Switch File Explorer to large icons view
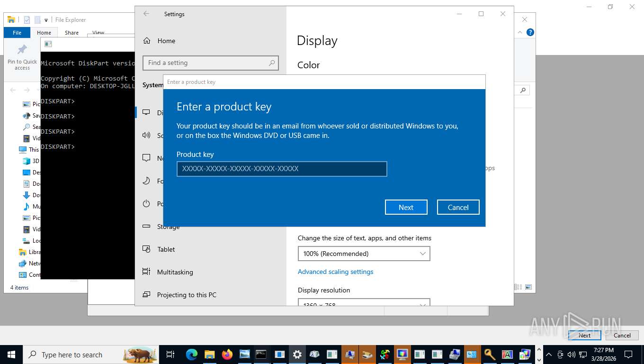644x364 pixels. point(528,287)
